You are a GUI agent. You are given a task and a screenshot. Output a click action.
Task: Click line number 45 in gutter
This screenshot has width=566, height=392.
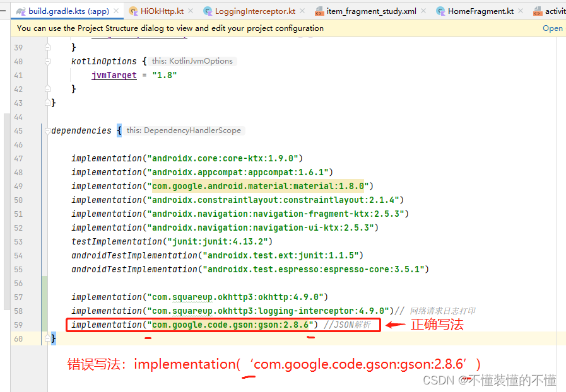point(18,131)
